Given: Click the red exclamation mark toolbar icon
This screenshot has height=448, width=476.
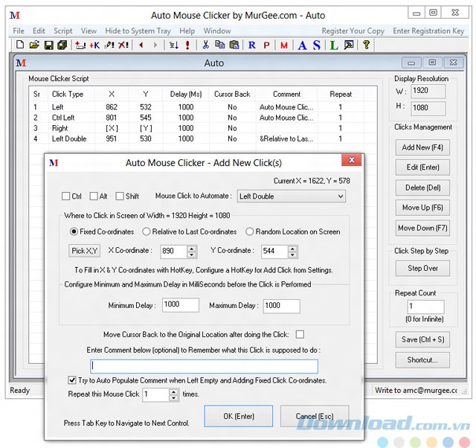Looking at the screenshot, I should coord(187,45).
